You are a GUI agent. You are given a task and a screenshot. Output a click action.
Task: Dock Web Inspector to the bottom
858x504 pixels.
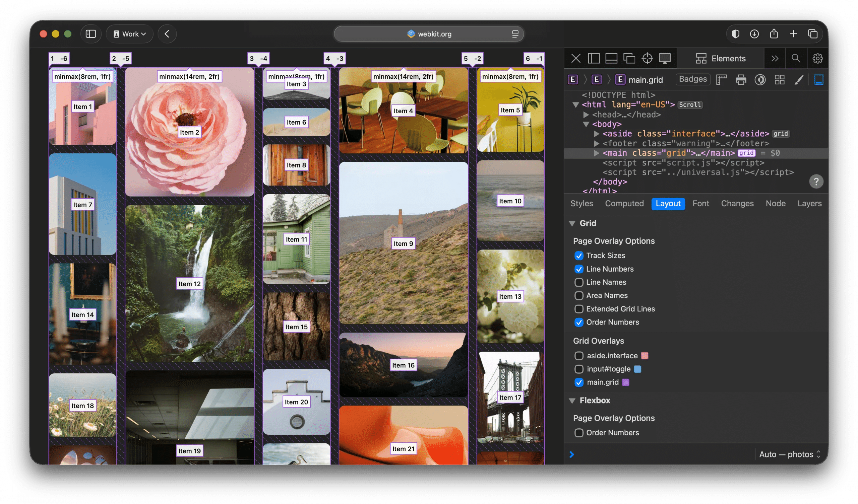(611, 59)
